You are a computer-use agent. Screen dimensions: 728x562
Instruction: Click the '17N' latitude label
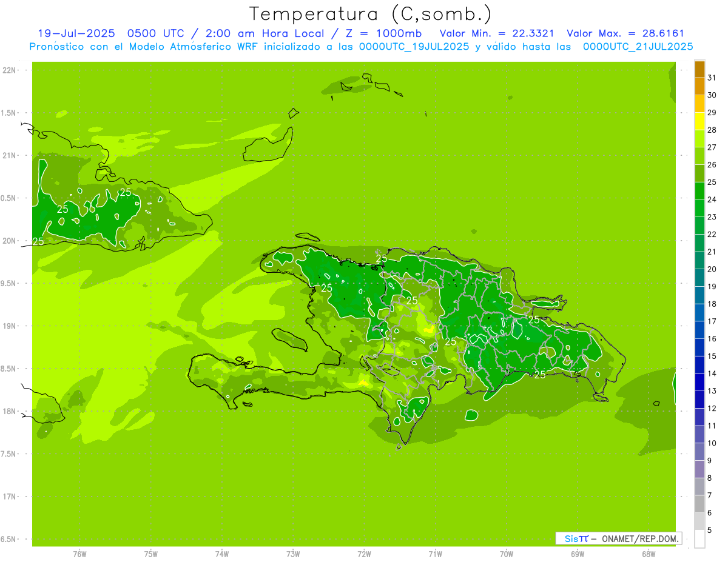tap(9, 497)
